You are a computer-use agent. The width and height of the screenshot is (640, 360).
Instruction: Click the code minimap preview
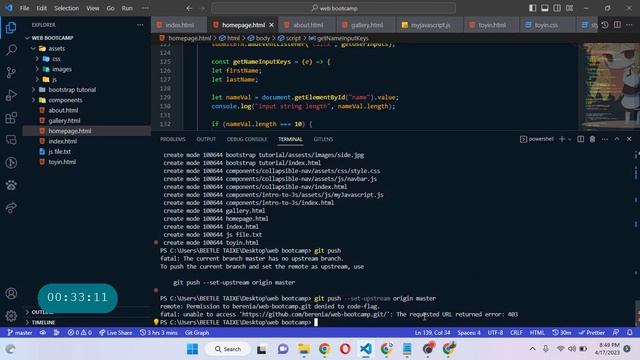[610, 86]
